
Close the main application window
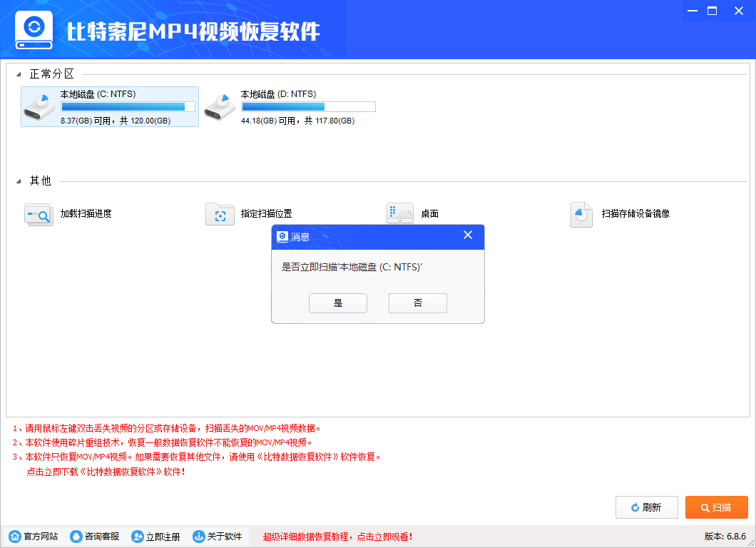pos(739,11)
